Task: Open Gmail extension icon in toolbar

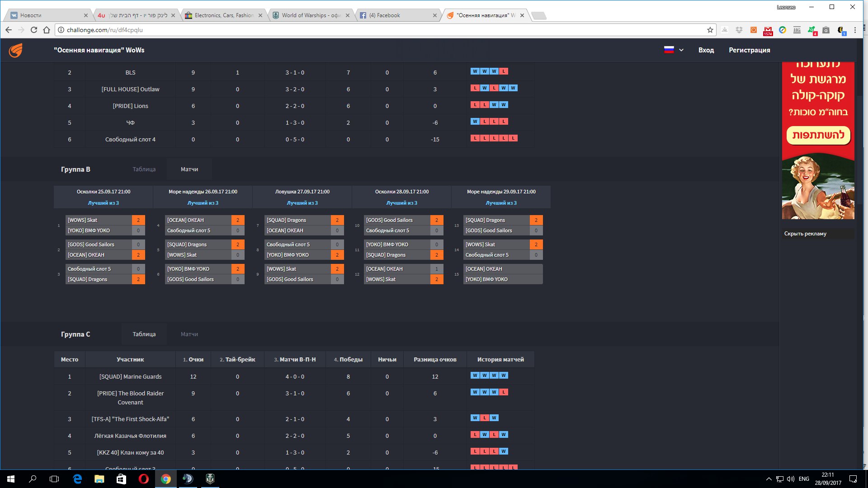Action: coord(768,30)
